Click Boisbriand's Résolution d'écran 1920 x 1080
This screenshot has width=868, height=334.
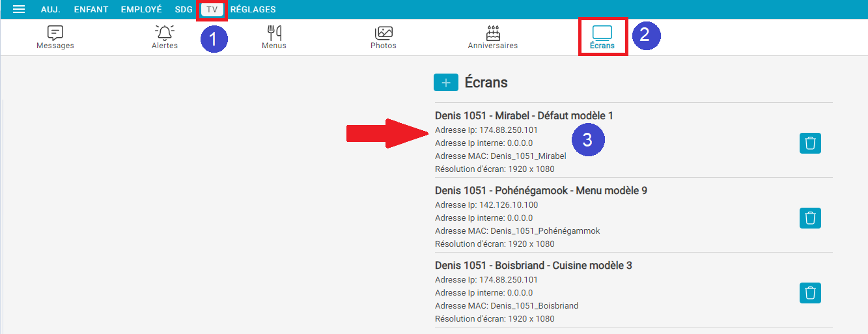(495, 319)
